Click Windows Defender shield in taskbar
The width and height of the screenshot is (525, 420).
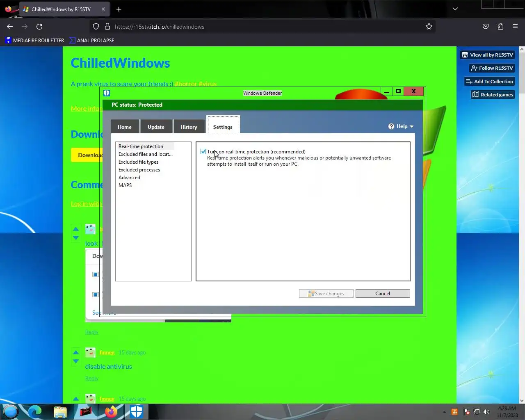click(x=136, y=411)
